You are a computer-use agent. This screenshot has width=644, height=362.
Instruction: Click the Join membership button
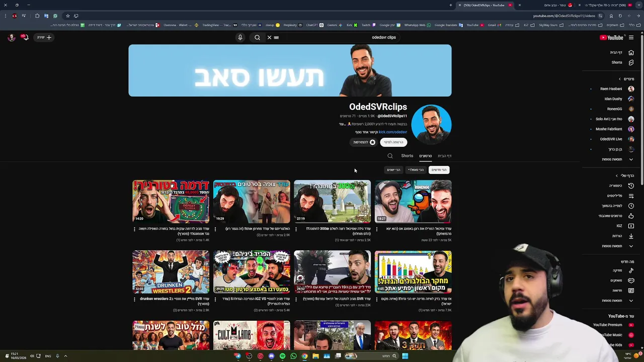(364, 142)
